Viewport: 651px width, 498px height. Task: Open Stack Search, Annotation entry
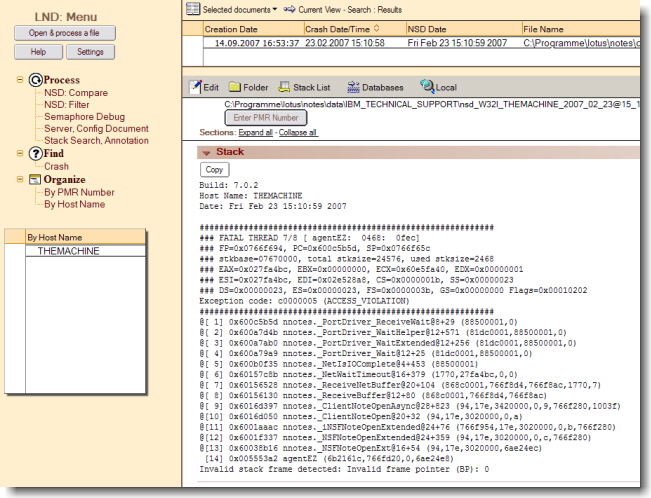(96, 141)
